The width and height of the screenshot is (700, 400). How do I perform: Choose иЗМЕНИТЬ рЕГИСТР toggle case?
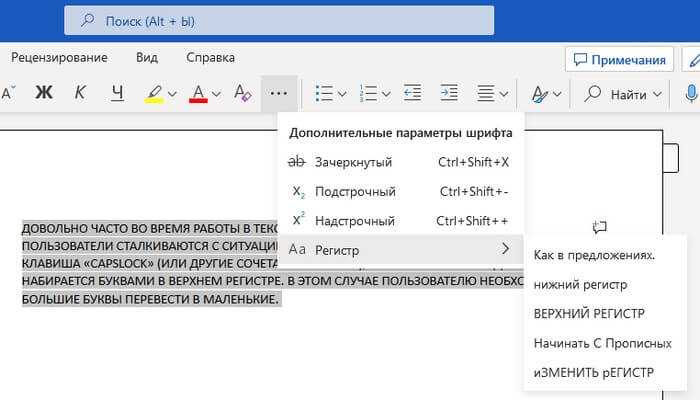pyautogui.click(x=594, y=372)
